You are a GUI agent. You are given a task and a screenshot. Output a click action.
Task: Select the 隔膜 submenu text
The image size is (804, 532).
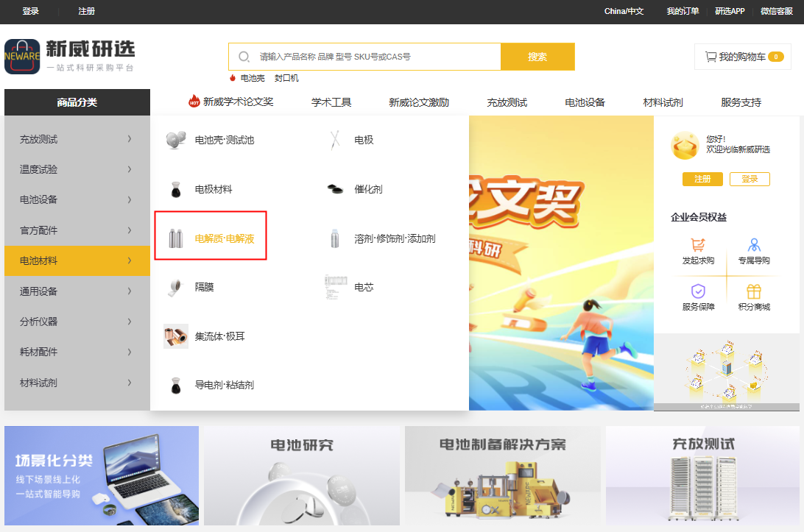204,287
